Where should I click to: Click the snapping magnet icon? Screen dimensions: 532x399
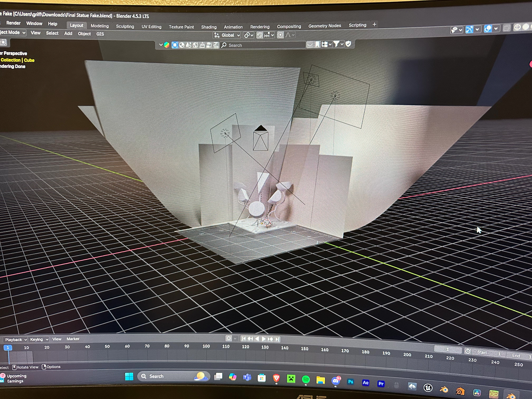(x=260, y=35)
